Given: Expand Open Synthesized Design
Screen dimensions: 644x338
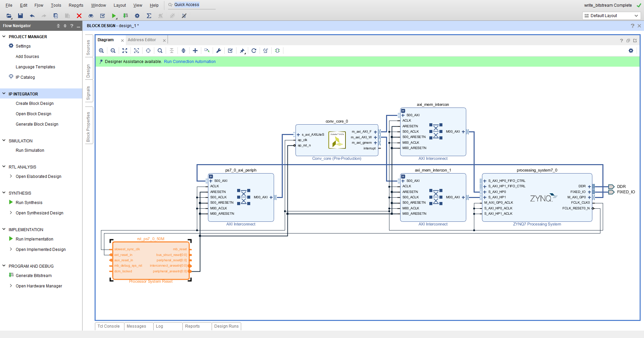Looking at the screenshot, I should (11, 213).
